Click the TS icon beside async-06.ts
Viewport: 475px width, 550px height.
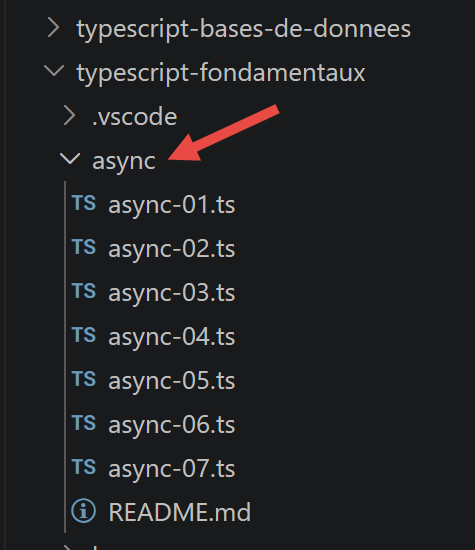pos(84,423)
